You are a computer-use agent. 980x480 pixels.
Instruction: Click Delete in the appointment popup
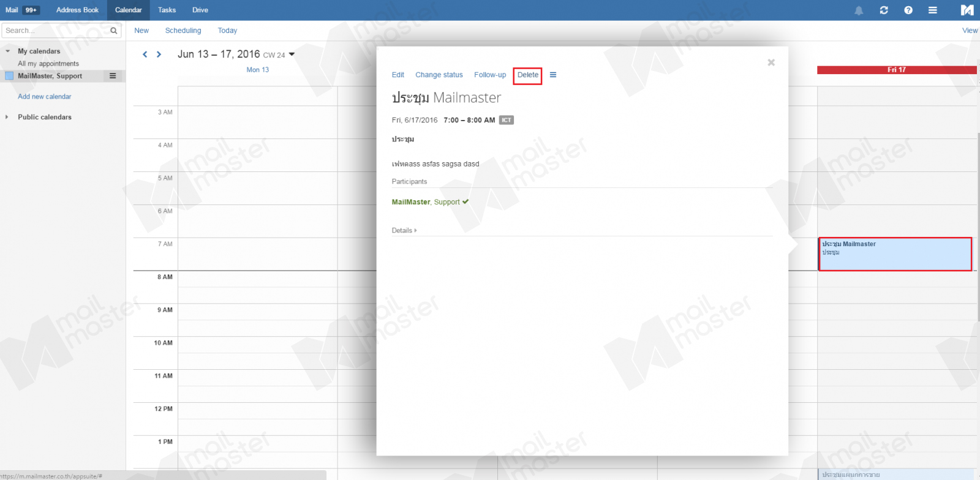(528, 75)
